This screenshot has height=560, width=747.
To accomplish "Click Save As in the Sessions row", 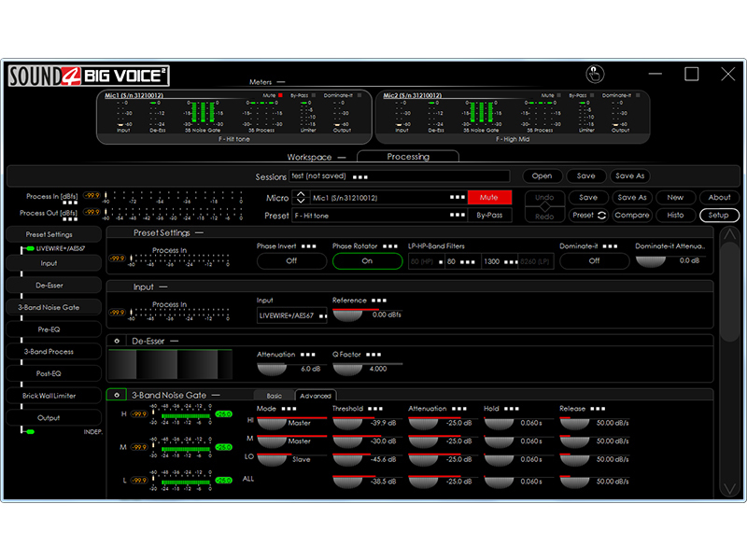I will click(x=629, y=175).
